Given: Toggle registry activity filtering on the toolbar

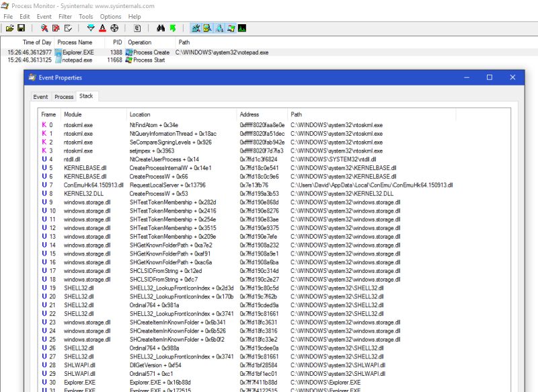Looking at the screenshot, I should 196,28.
